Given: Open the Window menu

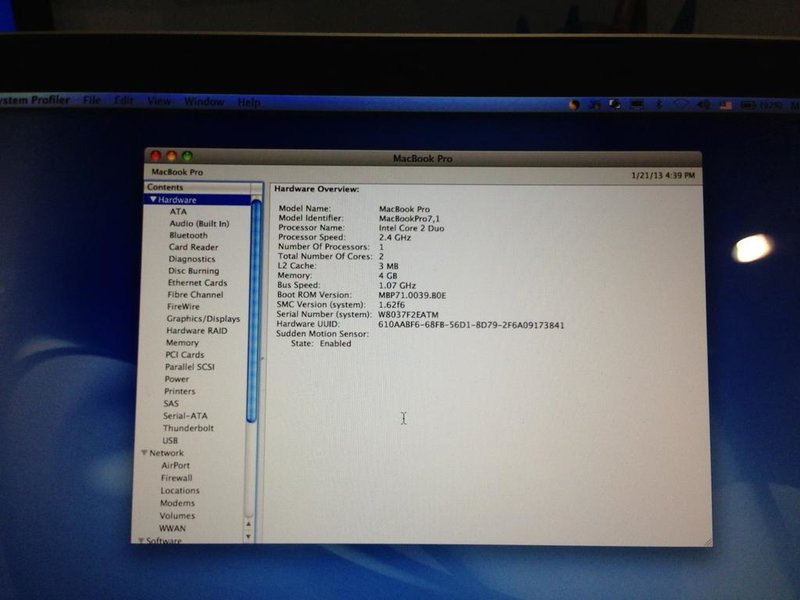Looking at the screenshot, I should [204, 102].
